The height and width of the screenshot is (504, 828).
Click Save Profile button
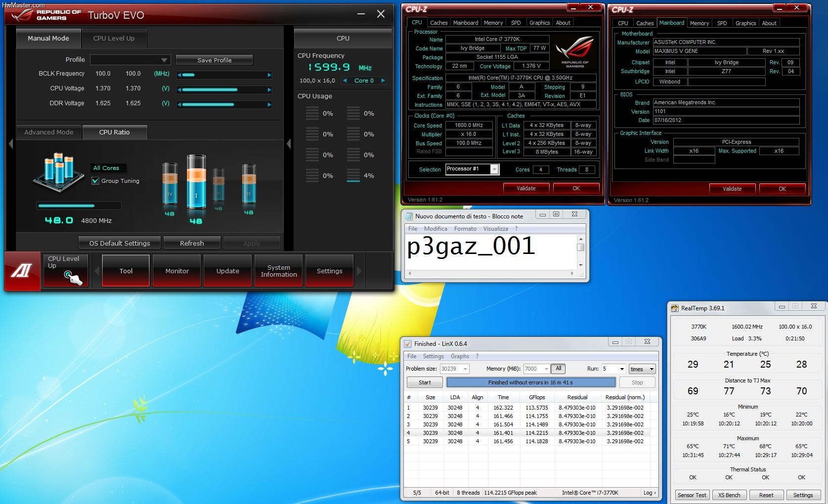(214, 60)
